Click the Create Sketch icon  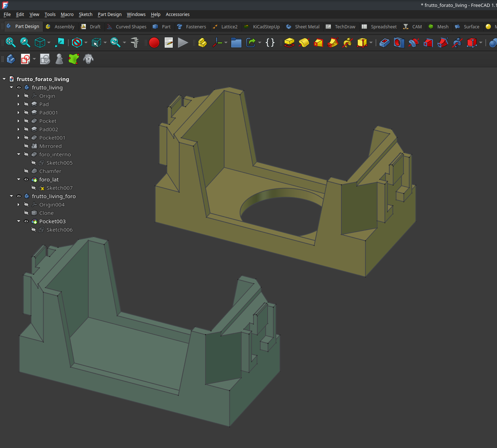pos(25,59)
